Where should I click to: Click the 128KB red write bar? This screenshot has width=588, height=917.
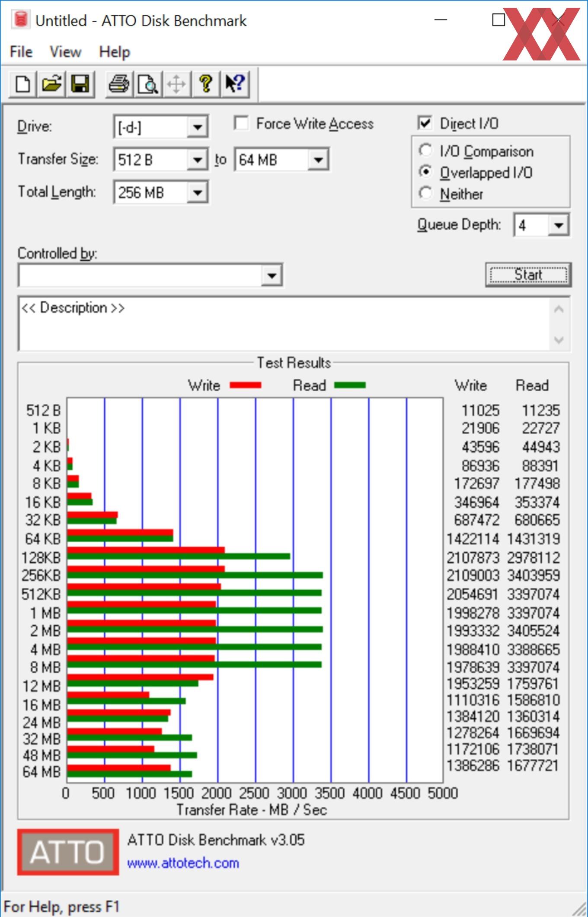click(146, 550)
